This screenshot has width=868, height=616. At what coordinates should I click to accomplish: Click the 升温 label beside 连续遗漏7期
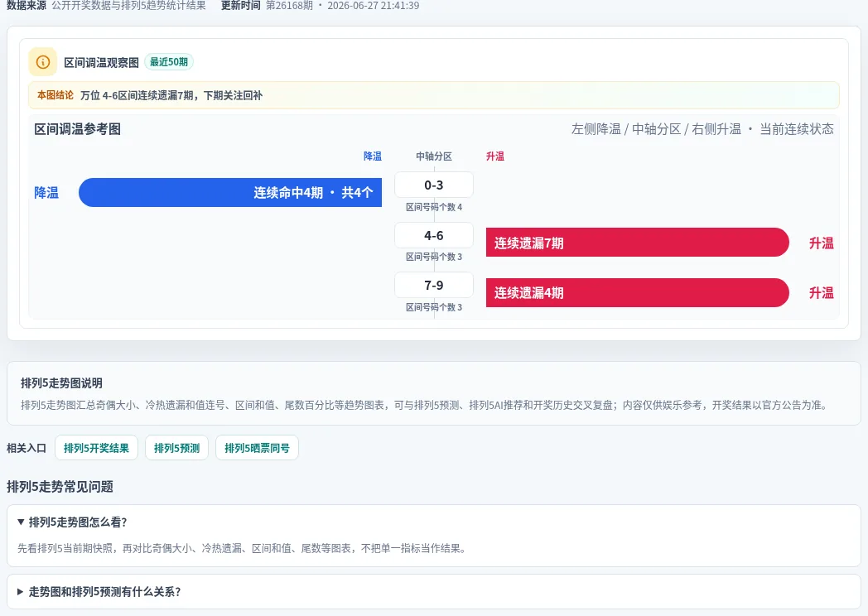[822, 243]
